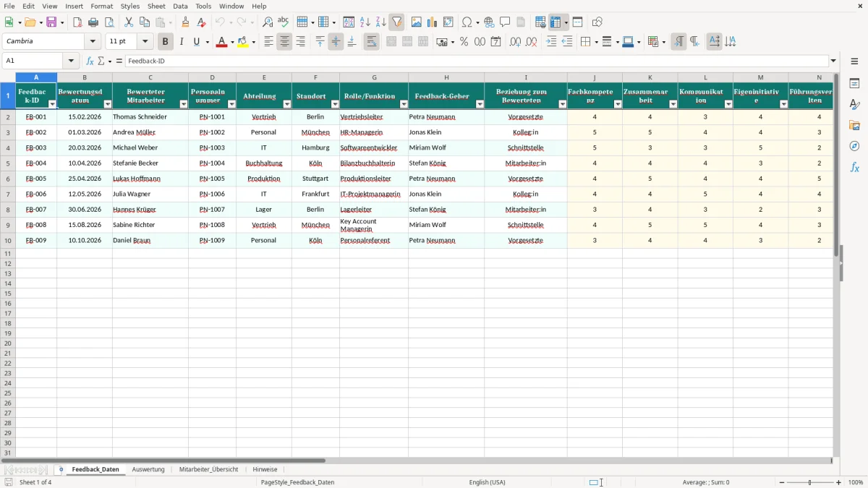Open the Standort column filter dropdown
The width and height of the screenshot is (868, 488).
(x=335, y=104)
